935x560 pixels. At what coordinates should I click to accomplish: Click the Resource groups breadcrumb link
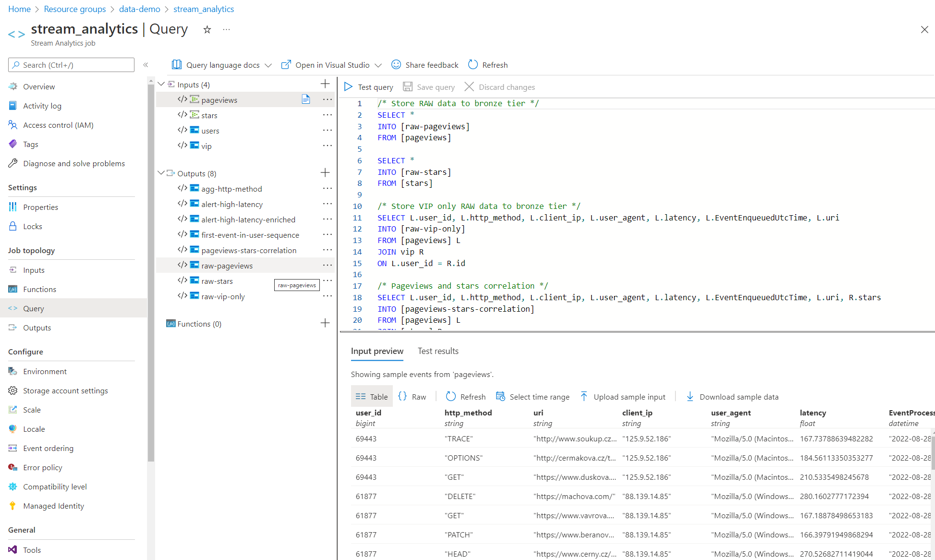pyautogui.click(x=75, y=9)
